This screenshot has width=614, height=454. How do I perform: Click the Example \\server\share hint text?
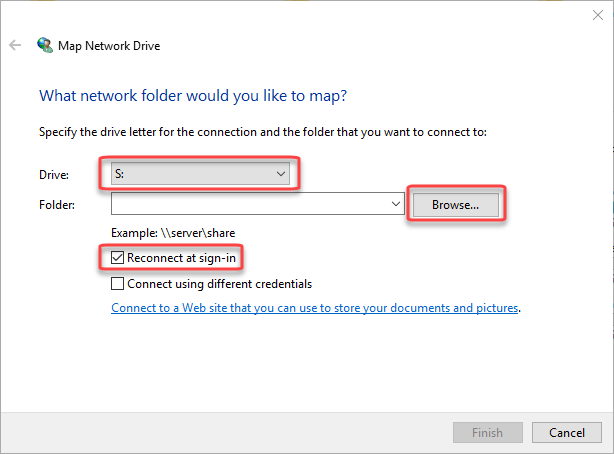pos(173,233)
